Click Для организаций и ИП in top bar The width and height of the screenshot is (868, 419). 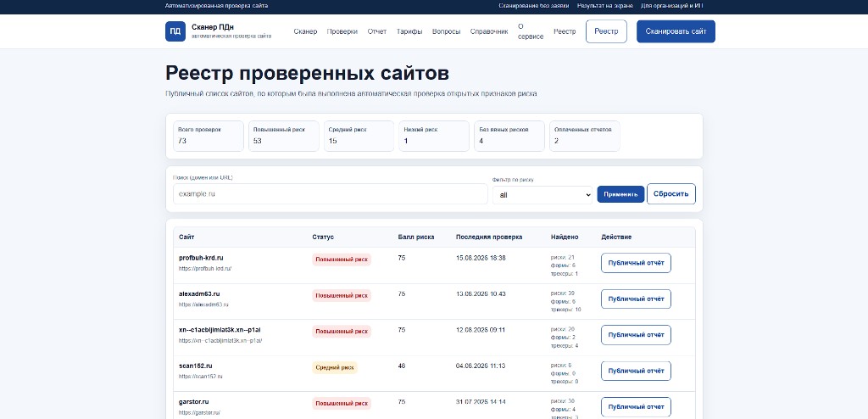[x=672, y=6]
